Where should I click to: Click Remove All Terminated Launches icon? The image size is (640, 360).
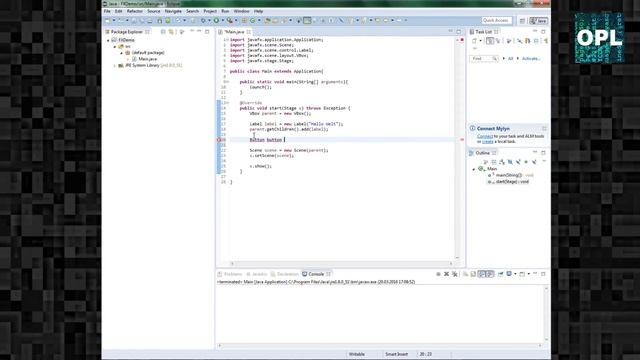pyautogui.click(x=455, y=274)
